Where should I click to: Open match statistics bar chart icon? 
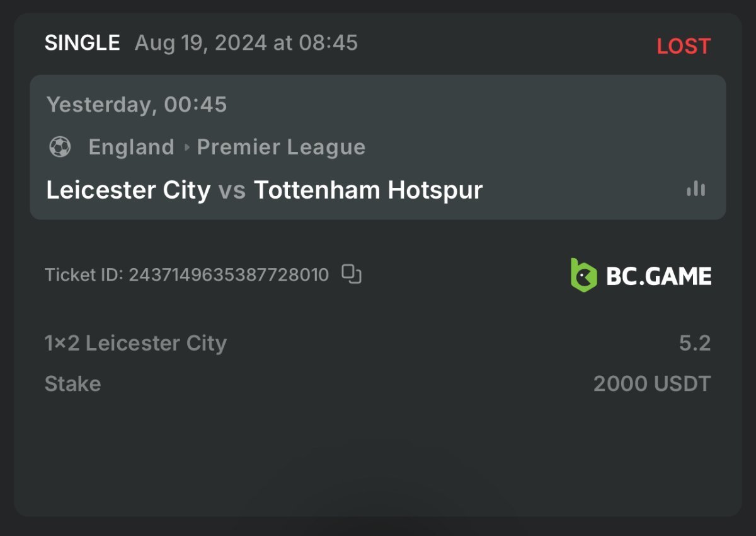696,189
